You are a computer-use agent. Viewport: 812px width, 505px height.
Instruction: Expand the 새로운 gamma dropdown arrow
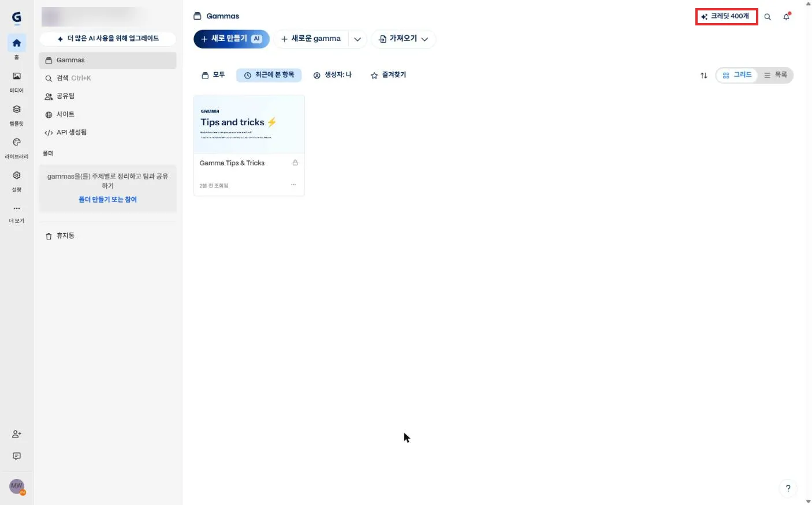[x=357, y=39]
